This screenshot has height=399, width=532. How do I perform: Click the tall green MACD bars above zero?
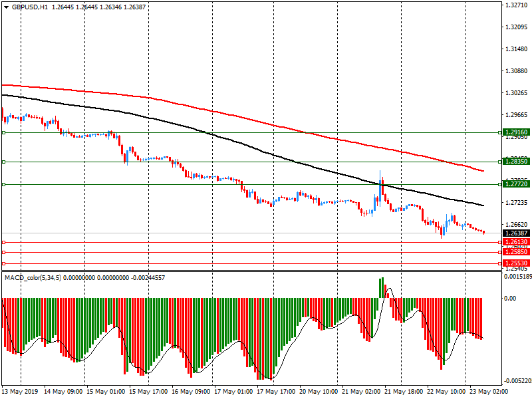(x=382, y=288)
